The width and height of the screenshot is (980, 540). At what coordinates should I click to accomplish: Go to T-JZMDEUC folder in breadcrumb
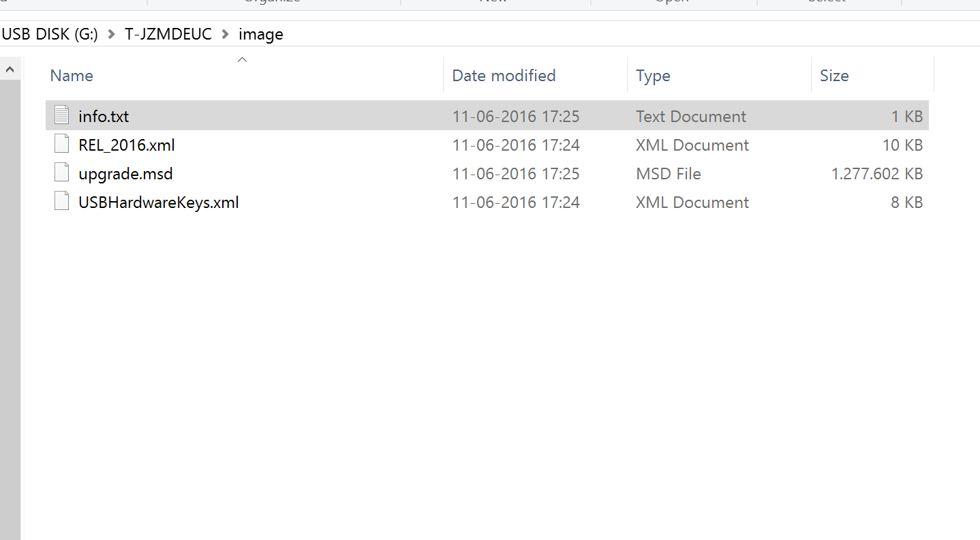(x=168, y=34)
